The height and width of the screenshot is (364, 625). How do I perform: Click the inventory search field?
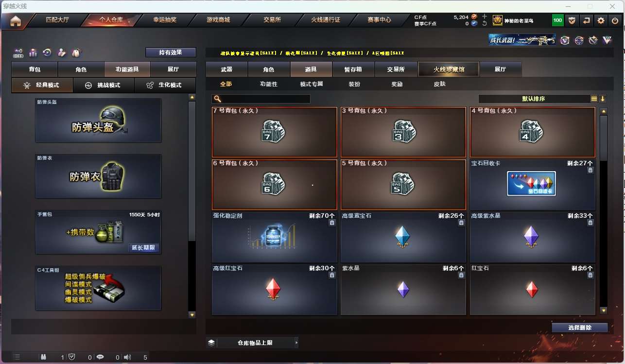click(261, 99)
